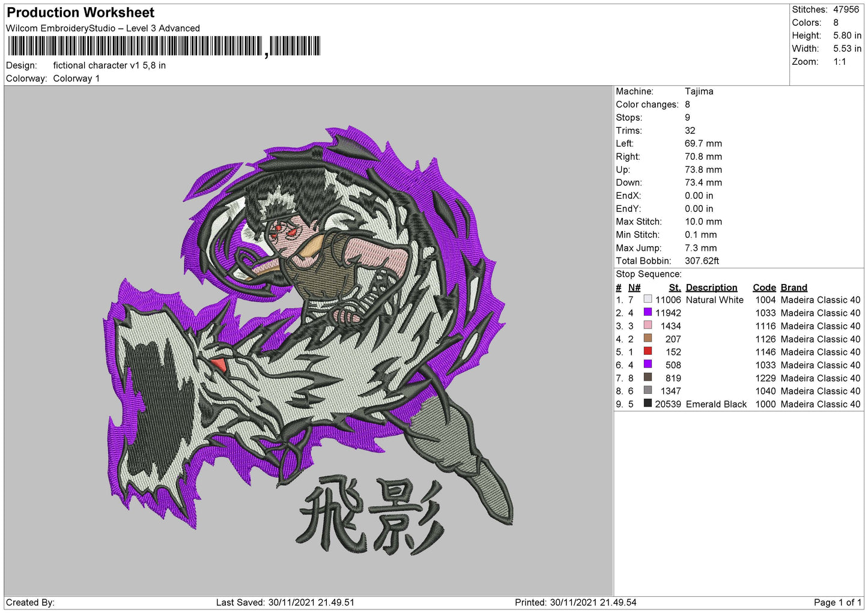868x613 pixels.
Task: Click 'Wilcom EmbroideryStudio – Level 3 Advanced' text
Action: (103, 28)
